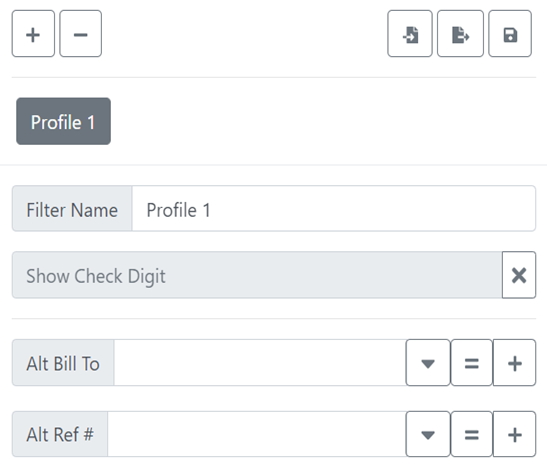The image size is (547, 466).
Task: Add a new filter profile with plus icon
Action: pyautogui.click(x=33, y=33)
